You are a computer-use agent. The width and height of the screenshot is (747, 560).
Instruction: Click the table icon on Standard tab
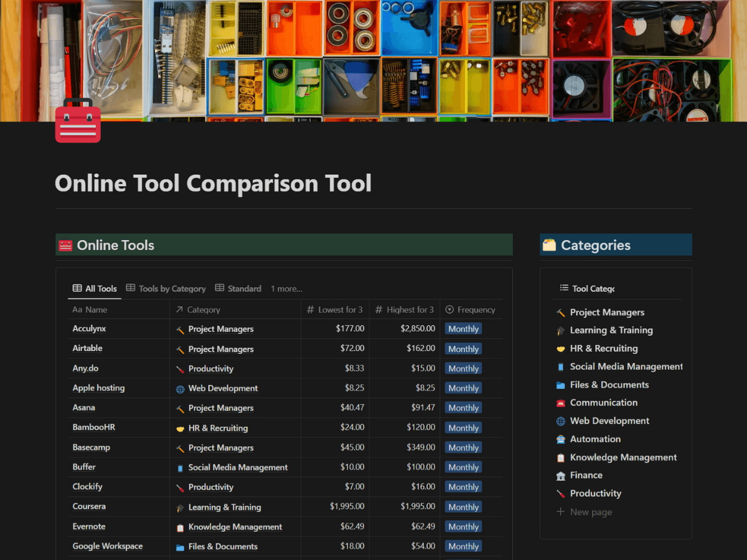[x=220, y=288]
